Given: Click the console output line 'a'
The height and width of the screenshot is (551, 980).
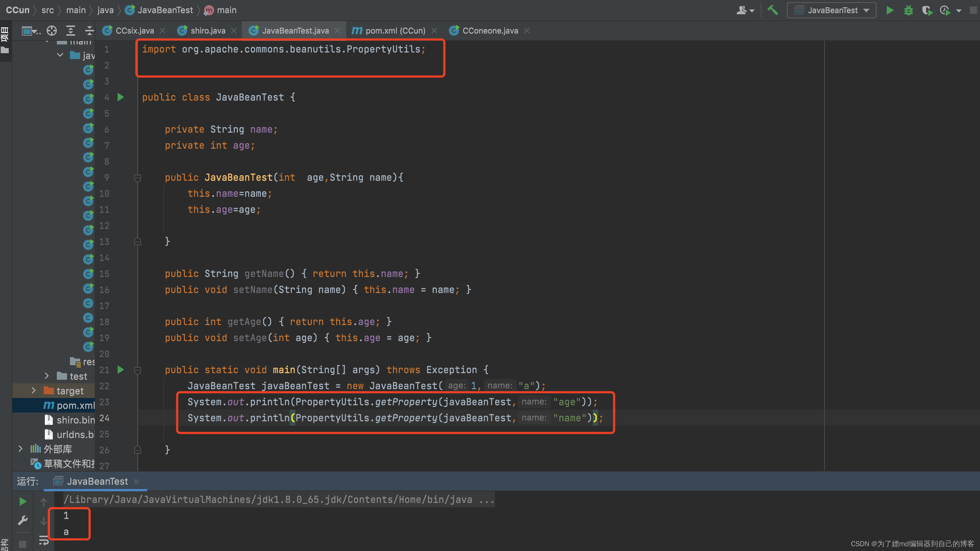Looking at the screenshot, I should (66, 532).
